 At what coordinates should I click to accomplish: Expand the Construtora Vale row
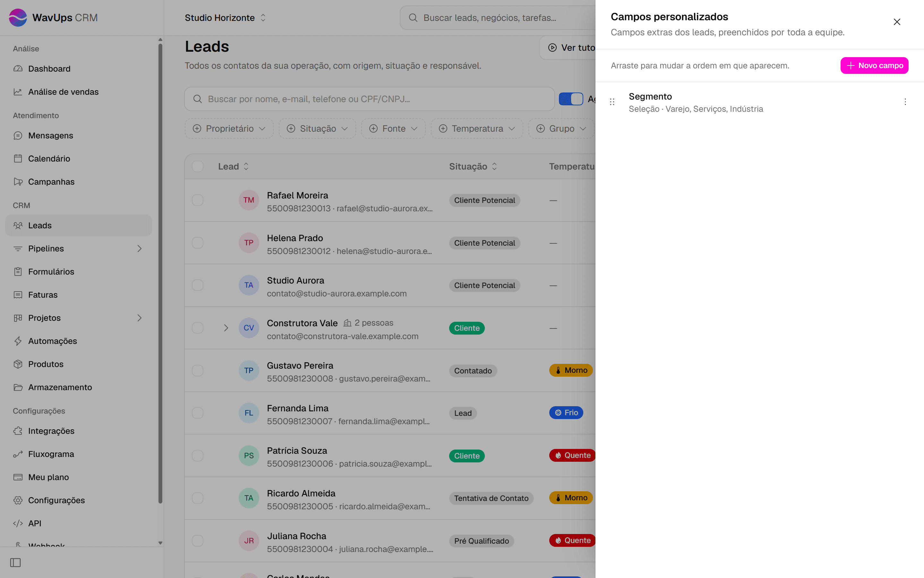(226, 328)
